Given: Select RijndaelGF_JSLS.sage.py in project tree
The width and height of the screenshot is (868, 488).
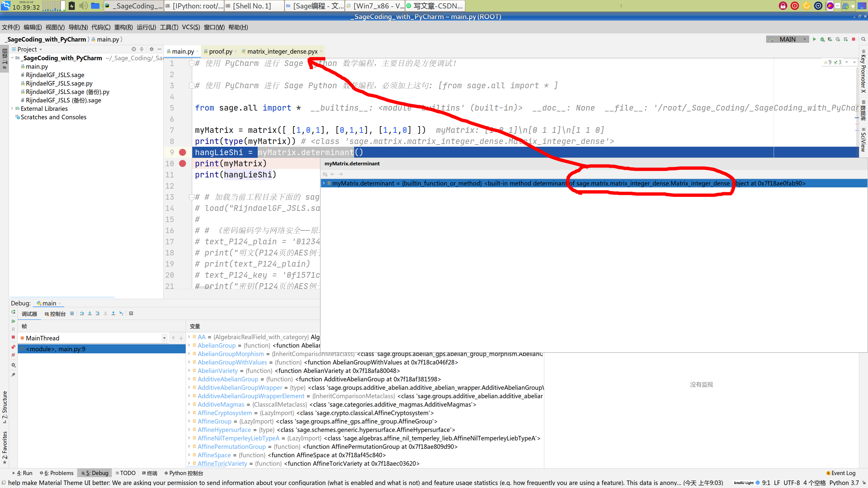Looking at the screenshot, I should point(59,83).
